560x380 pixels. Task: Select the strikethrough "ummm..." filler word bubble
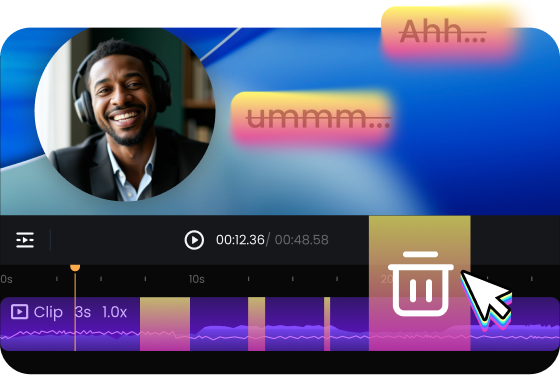point(311,118)
